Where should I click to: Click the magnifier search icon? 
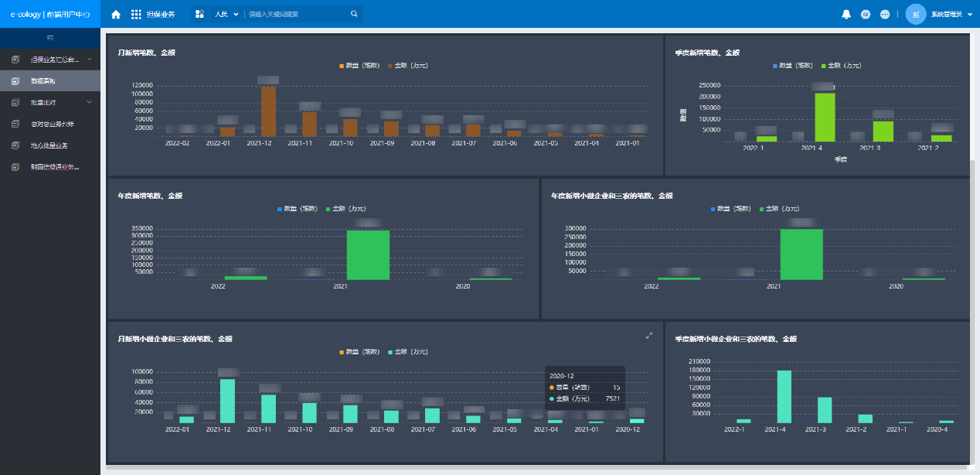[354, 14]
